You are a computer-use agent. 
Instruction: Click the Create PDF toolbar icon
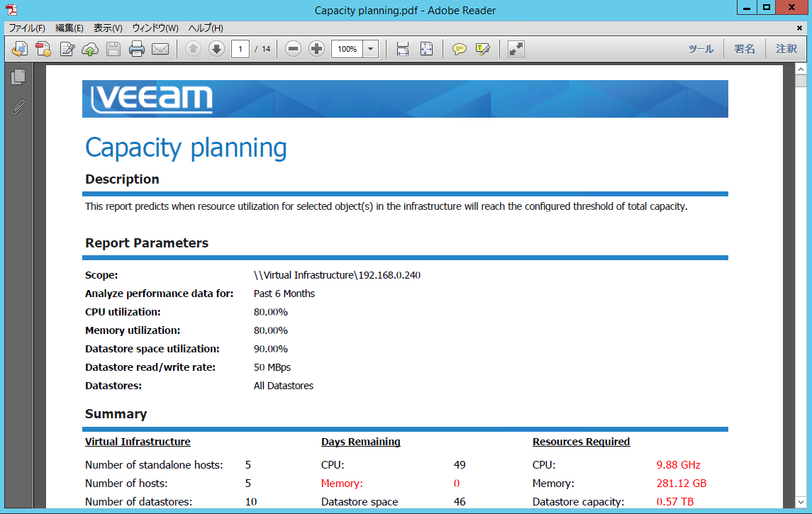pyautogui.click(x=43, y=49)
